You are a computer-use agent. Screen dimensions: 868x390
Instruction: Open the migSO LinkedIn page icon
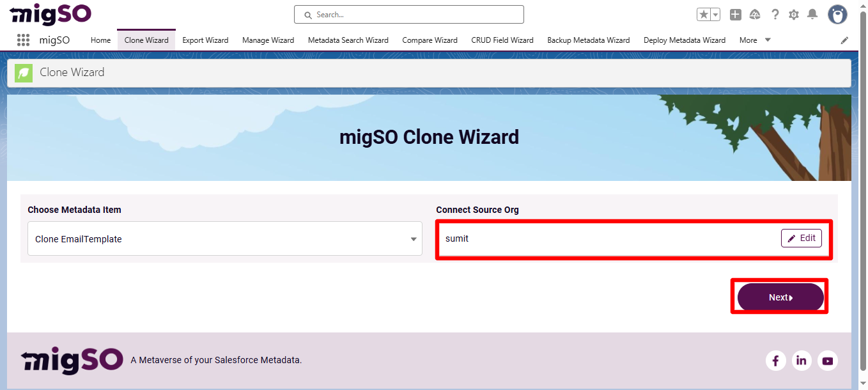pyautogui.click(x=802, y=361)
